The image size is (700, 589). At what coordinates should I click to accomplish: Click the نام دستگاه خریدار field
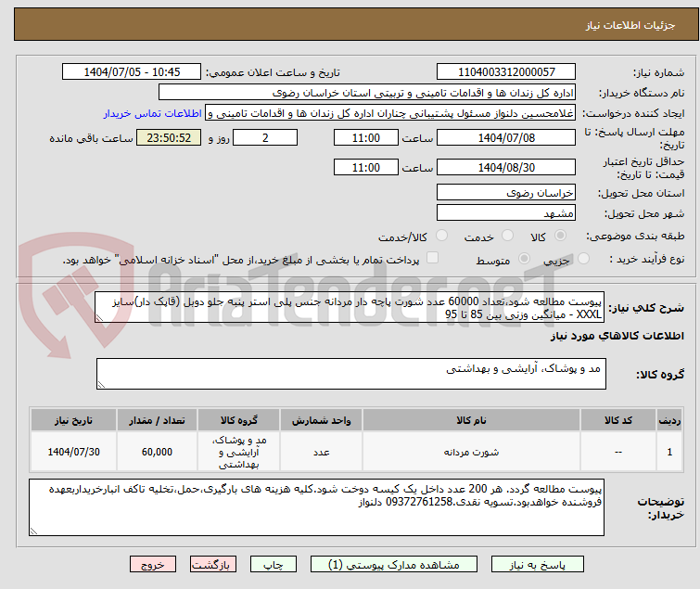[367, 93]
